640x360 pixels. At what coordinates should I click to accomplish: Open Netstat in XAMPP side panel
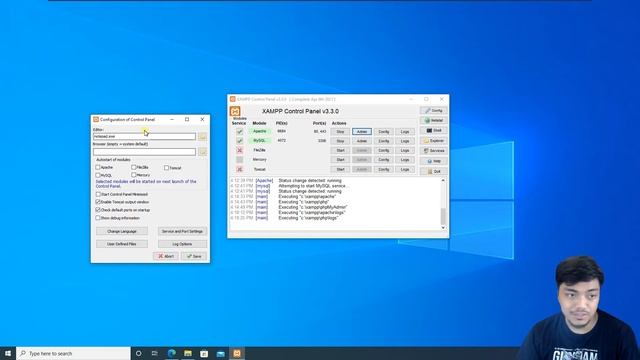(x=433, y=120)
